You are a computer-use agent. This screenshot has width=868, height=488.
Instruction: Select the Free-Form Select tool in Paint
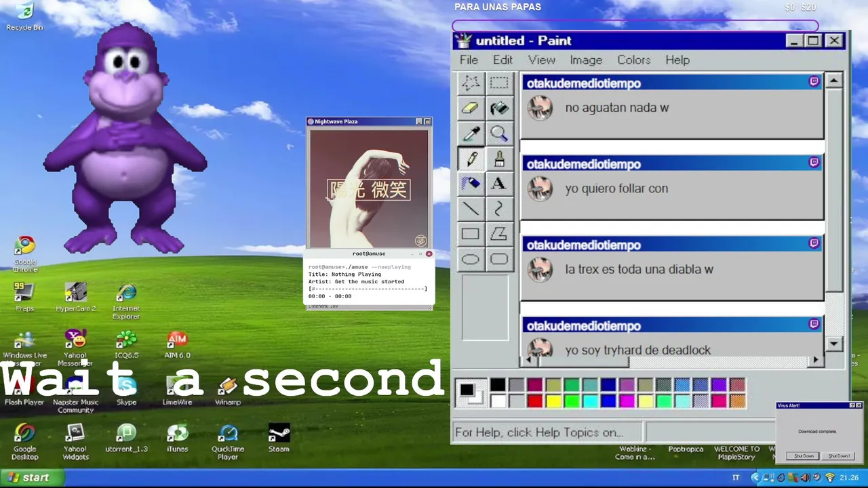[x=471, y=83]
